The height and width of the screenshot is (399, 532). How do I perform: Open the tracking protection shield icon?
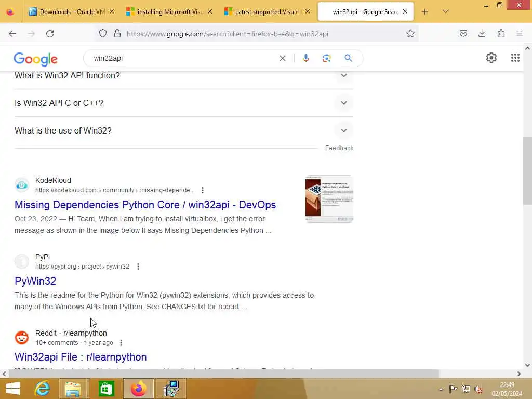pos(103,34)
